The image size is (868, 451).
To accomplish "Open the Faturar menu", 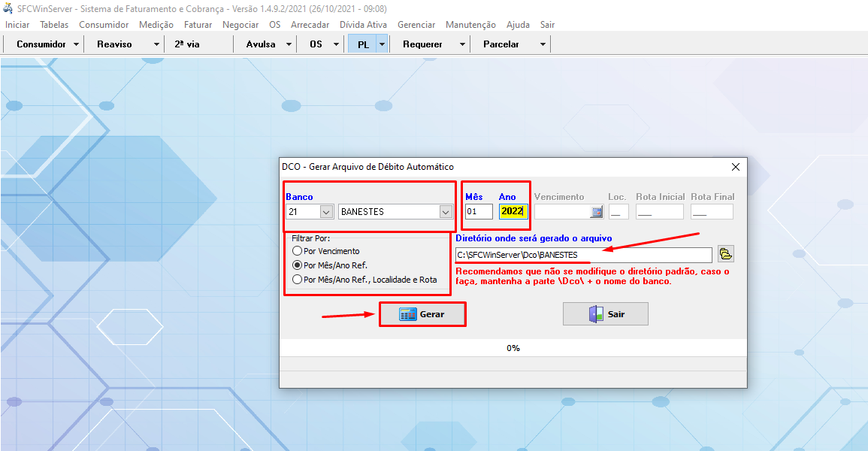I will pyautogui.click(x=198, y=25).
